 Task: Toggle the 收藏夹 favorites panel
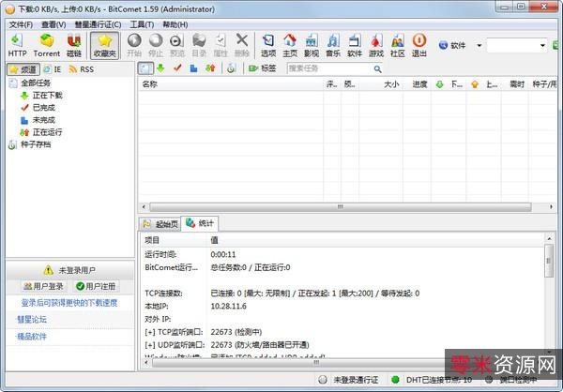[x=104, y=45]
